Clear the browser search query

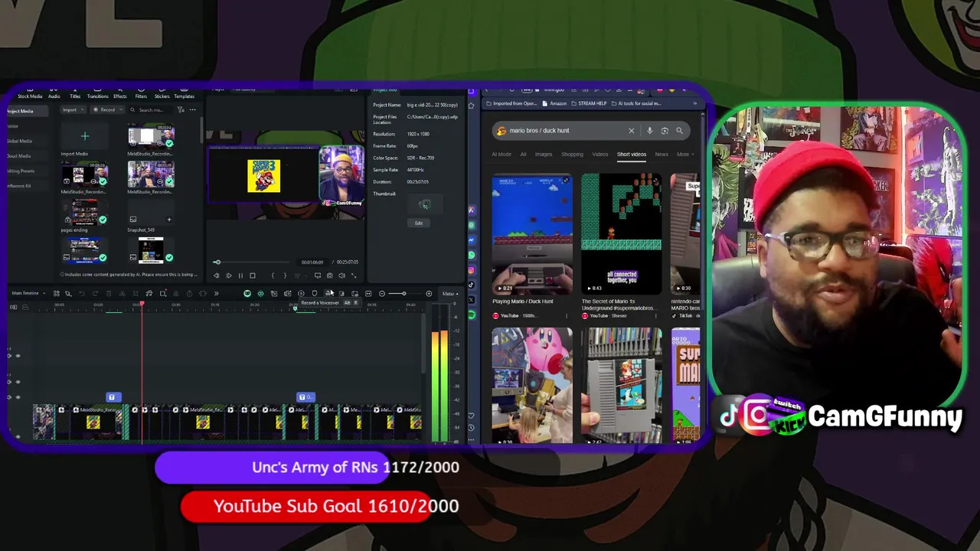(x=632, y=131)
